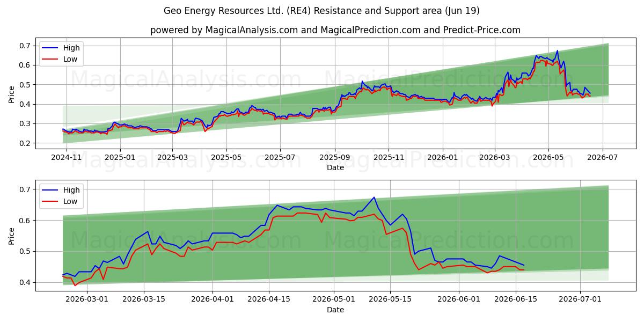This screenshot has height=322, width=644.
Task: Click the '0.2' y-axis tick in top chart
Action: [x=25, y=143]
